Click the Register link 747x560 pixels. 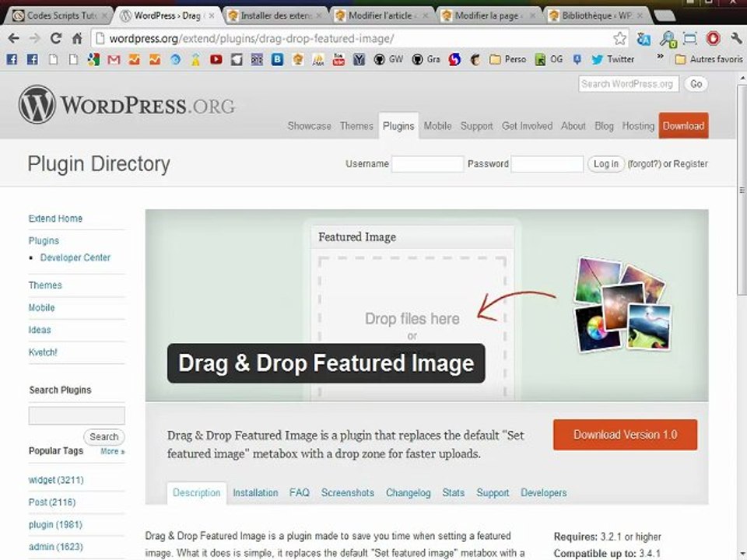click(690, 164)
